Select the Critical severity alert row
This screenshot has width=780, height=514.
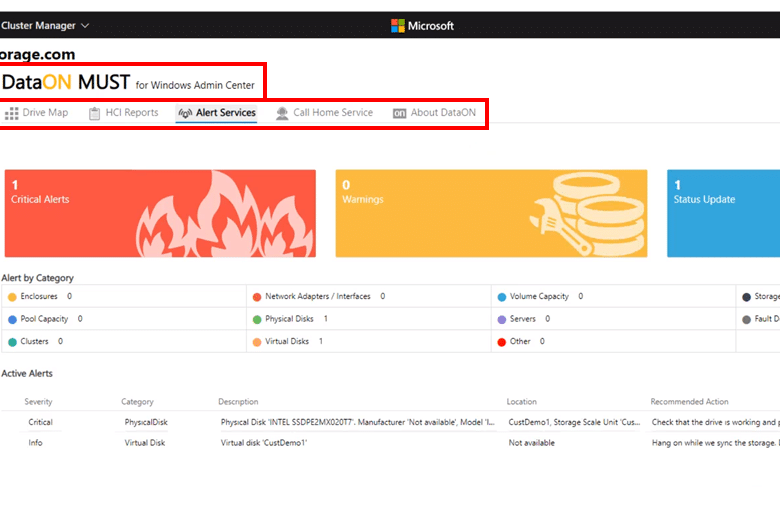pyautogui.click(x=390, y=422)
